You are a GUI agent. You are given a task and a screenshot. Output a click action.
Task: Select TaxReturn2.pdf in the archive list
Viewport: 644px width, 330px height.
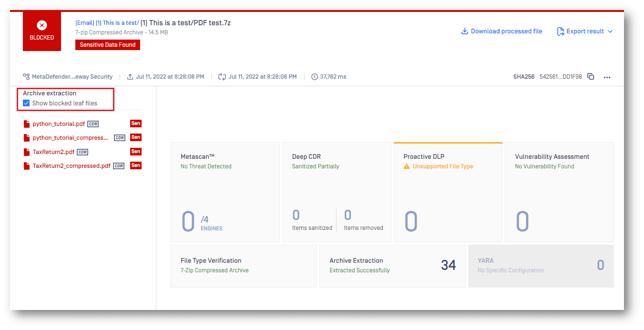click(53, 152)
